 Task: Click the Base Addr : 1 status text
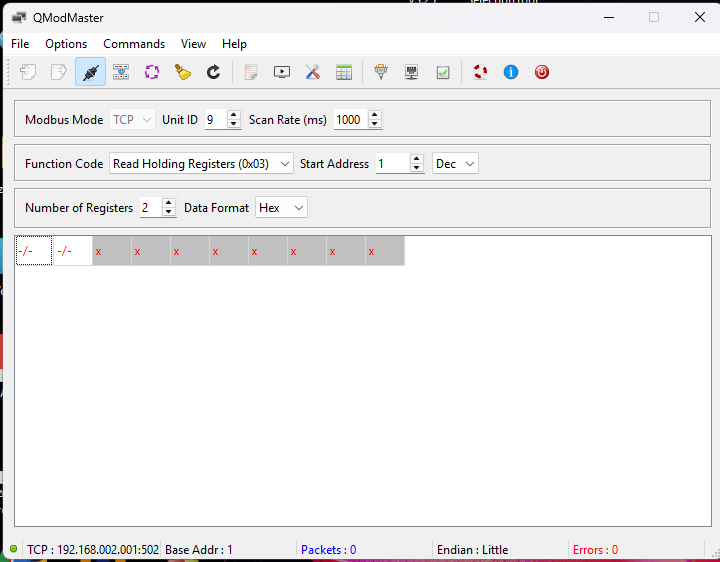point(199,550)
